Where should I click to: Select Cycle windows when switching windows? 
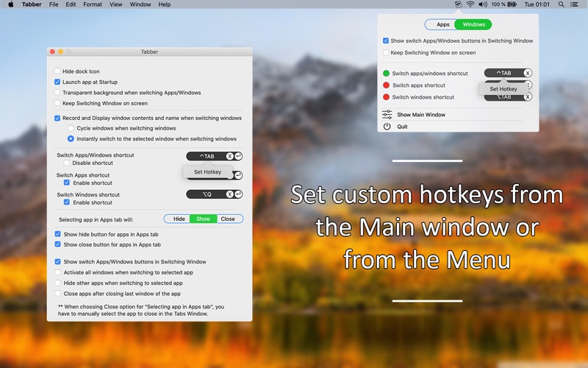[71, 128]
